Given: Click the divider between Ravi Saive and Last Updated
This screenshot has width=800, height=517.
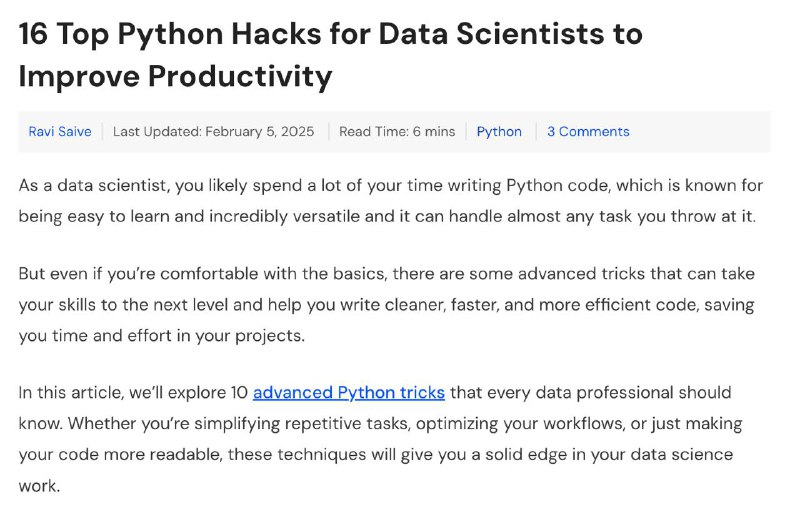Looking at the screenshot, I should pos(102,132).
